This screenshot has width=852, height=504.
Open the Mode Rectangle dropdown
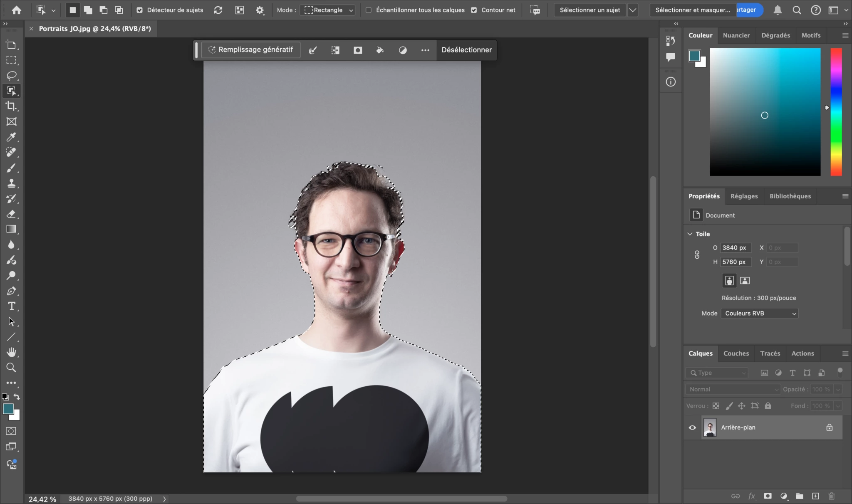click(328, 10)
